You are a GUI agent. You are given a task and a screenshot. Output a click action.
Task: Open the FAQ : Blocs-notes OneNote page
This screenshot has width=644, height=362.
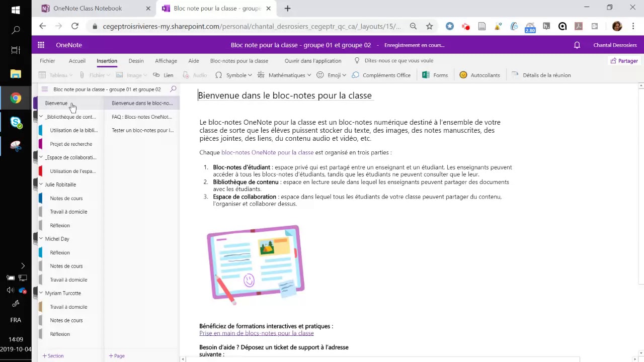tap(142, 117)
